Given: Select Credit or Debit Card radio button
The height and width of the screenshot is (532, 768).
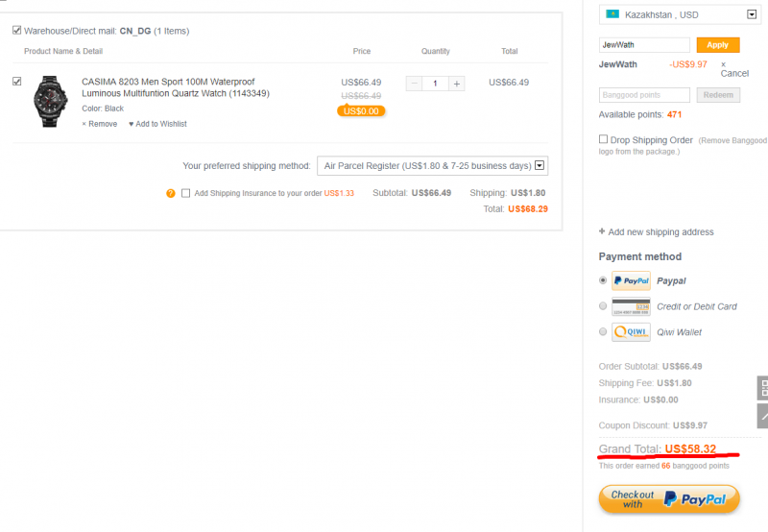Looking at the screenshot, I should pyautogui.click(x=603, y=306).
